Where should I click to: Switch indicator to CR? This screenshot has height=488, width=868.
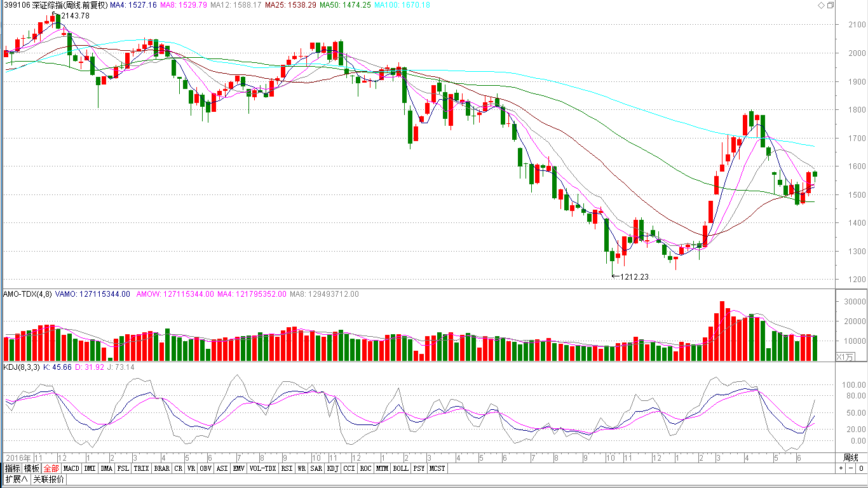click(179, 468)
